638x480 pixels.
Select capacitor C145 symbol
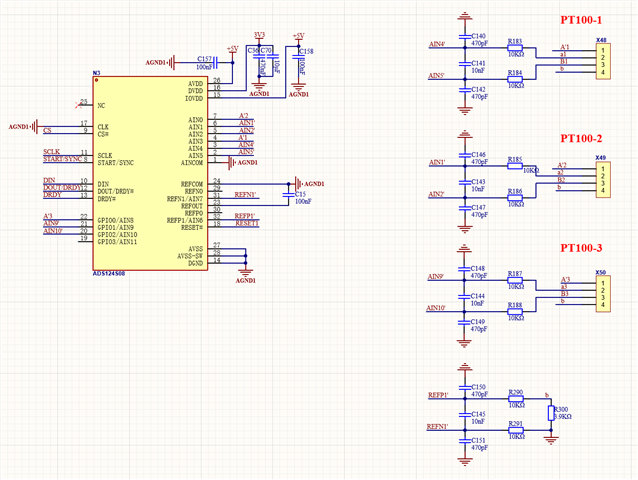(x=464, y=415)
